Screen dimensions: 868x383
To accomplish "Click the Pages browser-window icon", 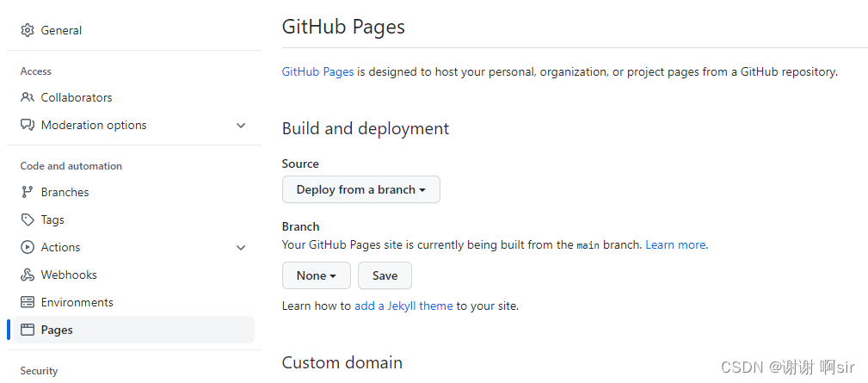I will pos(28,330).
